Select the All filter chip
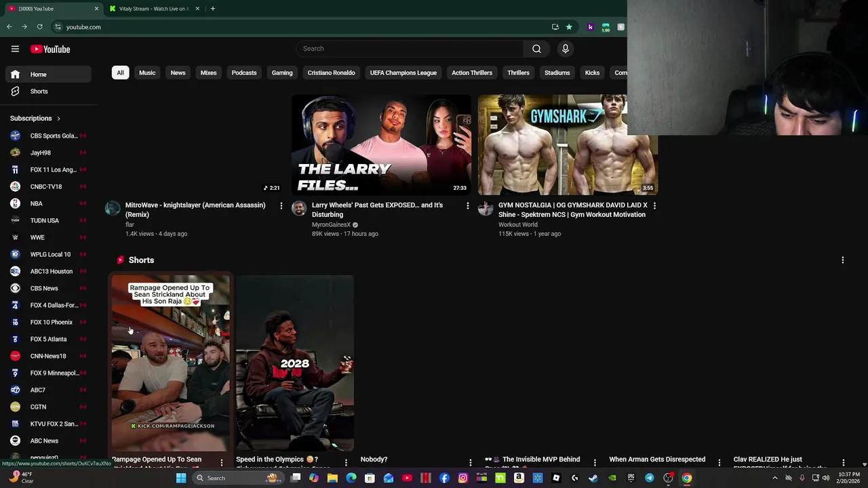This screenshot has height=488, width=868. click(x=120, y=73)
